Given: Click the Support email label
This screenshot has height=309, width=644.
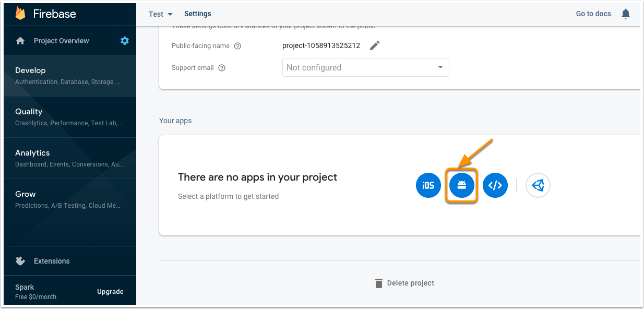Looking at the screenshot, I should [193, 68].
